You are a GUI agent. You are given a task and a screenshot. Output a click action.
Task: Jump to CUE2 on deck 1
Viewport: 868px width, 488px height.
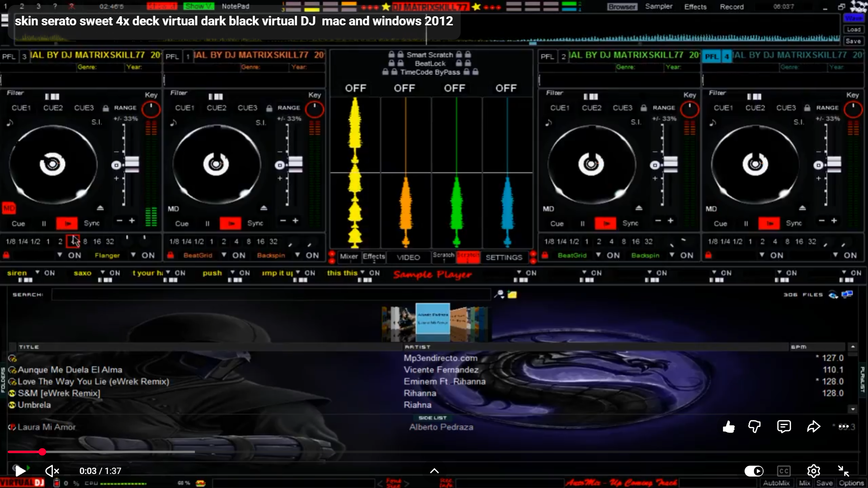click(217, 108)
